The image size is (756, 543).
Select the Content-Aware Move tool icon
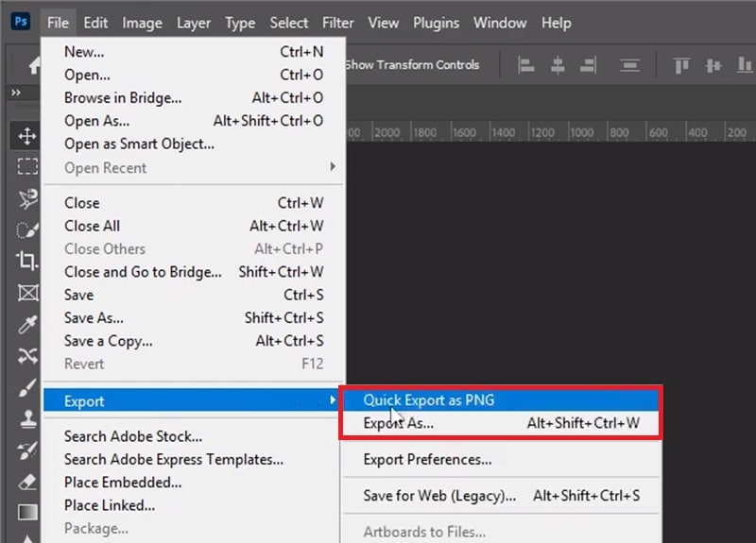click(x=27, y=356)
